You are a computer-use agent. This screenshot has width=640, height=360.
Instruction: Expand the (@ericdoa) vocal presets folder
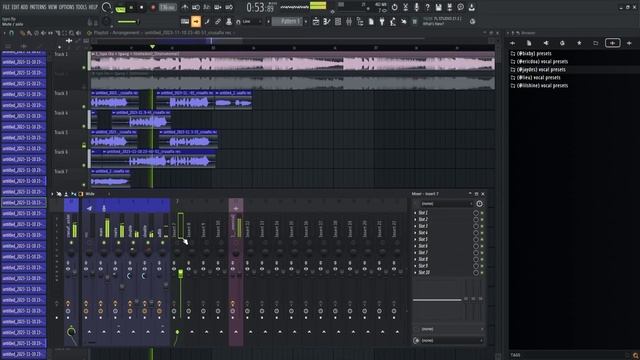pyautogui.click(x=539, y=62)
